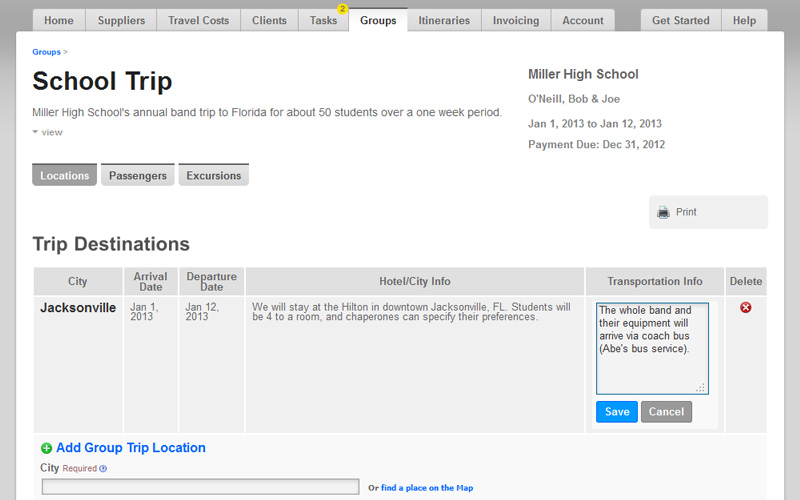Viewport: 800px width, 500px height.
Task: Click into the City input field
Action: click(x=201, y=487)
